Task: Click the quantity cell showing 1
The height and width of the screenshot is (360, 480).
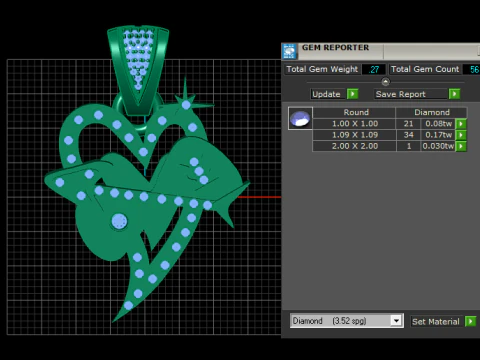Action: click(x=408, y=146)
